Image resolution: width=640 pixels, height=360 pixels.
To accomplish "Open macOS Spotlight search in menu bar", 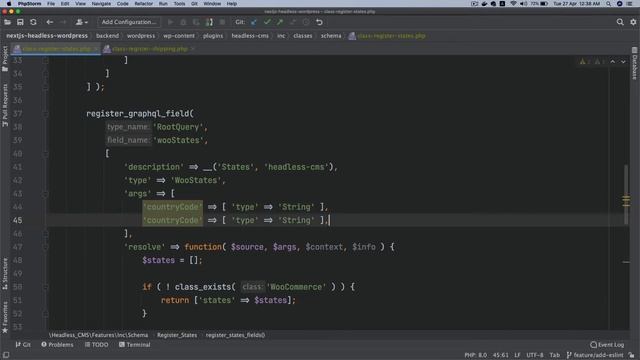I will (x=609, y=4).
